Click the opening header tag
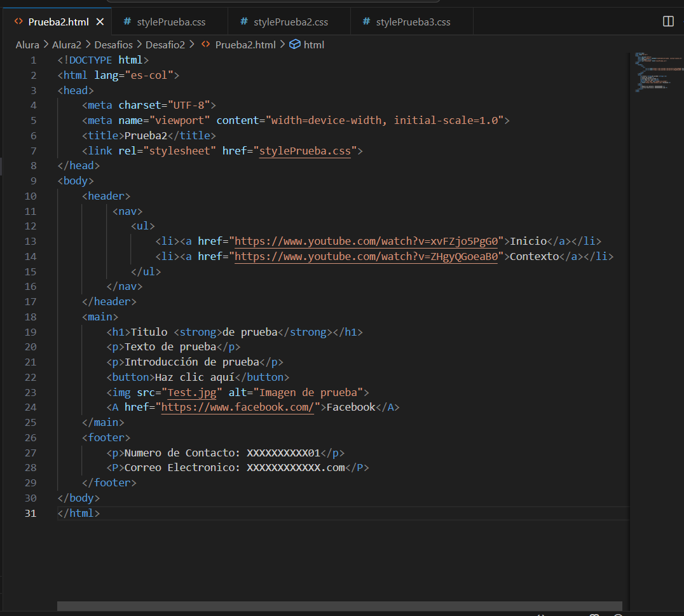 (x=106, y=196)
